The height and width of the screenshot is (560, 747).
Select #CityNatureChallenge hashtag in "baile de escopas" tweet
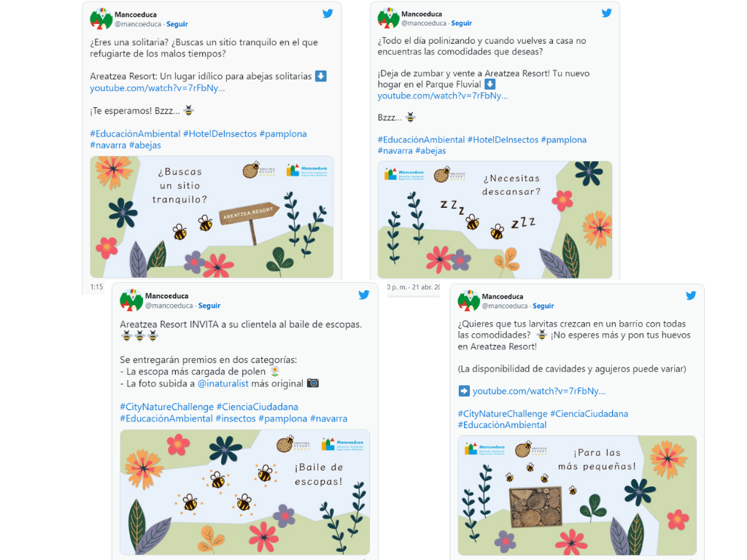[x=167, y=407]
